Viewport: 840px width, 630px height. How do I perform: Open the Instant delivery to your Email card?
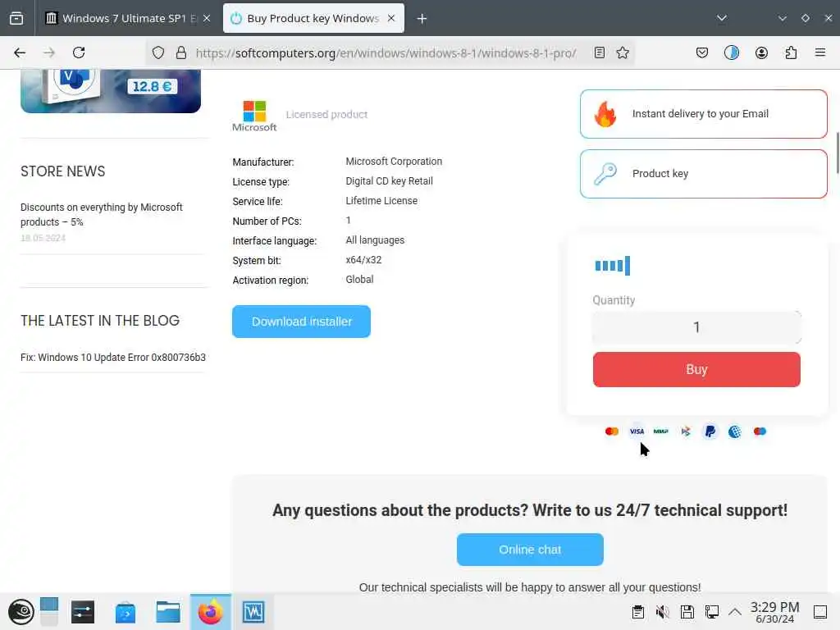(x=703, y=114)
